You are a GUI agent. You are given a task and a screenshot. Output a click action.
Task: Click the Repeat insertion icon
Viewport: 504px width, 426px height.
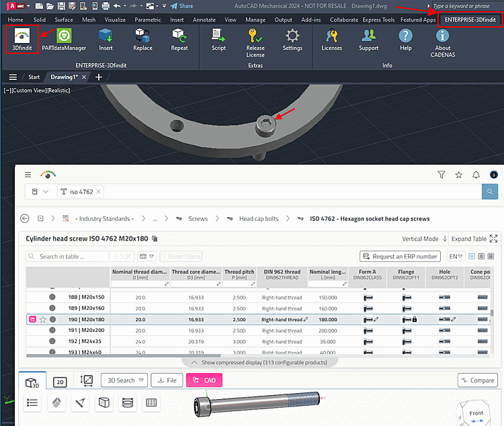pos(179,39)
